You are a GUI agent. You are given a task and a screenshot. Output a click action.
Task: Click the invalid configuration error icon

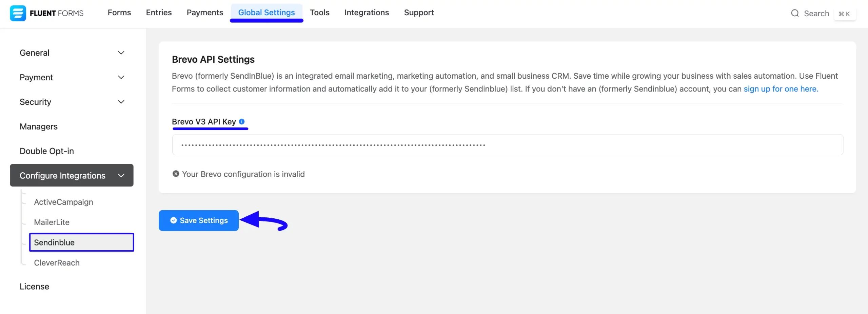pyautogui.click(x=176, y=174)
